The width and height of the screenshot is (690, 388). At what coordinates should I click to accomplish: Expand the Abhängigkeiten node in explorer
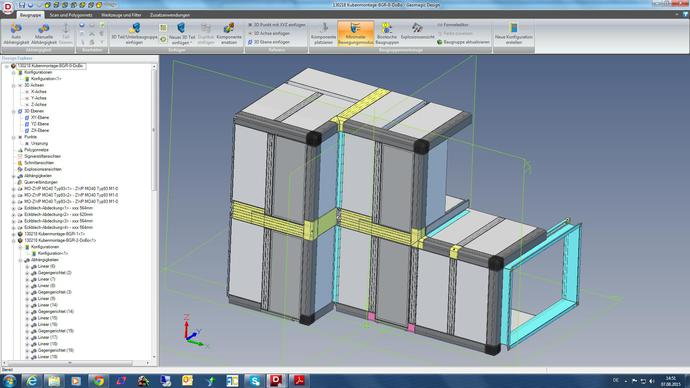pos(14,176)
